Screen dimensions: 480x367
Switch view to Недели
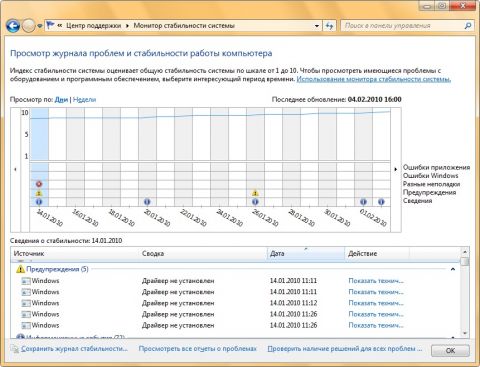(84, 99)
